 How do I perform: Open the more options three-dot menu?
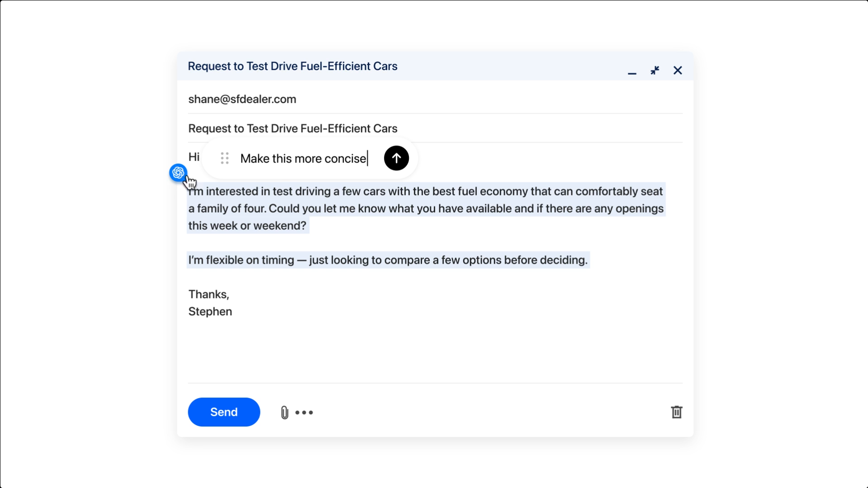tap(304, 412)
